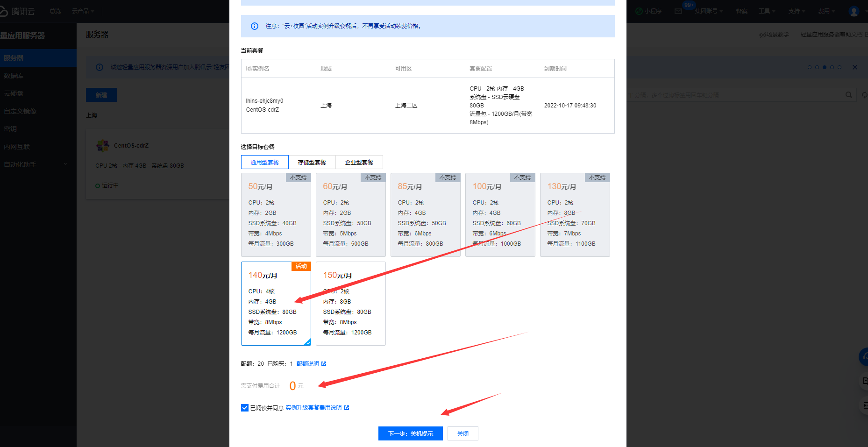Select the 150元/月 plan card
Screen dimensions: 868x447
351,304
